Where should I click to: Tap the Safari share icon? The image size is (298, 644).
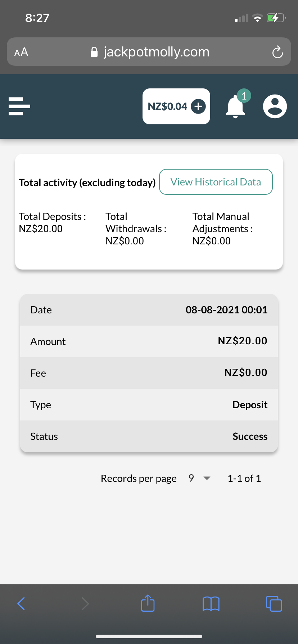pos(148,603)
